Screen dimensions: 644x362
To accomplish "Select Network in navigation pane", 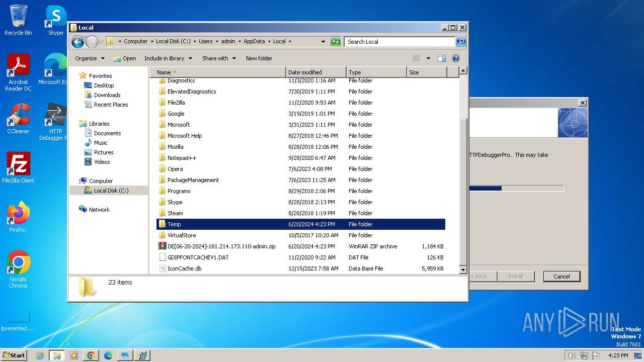I will point(99,210).
